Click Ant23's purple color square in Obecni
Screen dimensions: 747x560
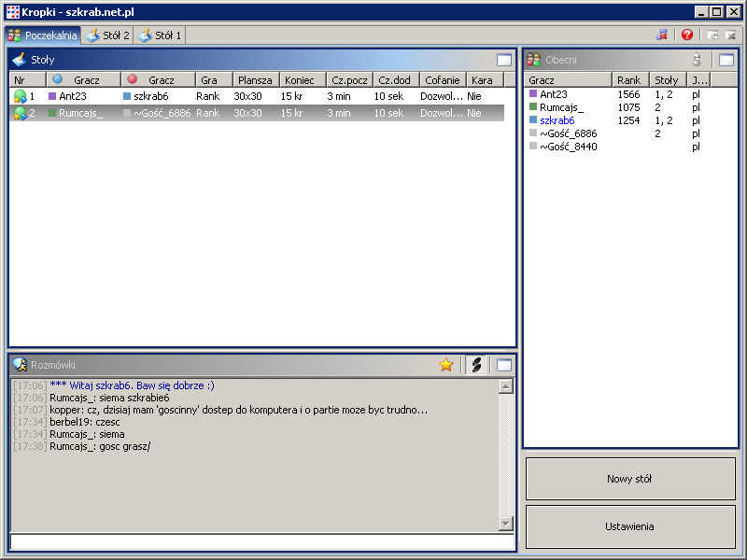pyautogui.click(x=533, y=93)
